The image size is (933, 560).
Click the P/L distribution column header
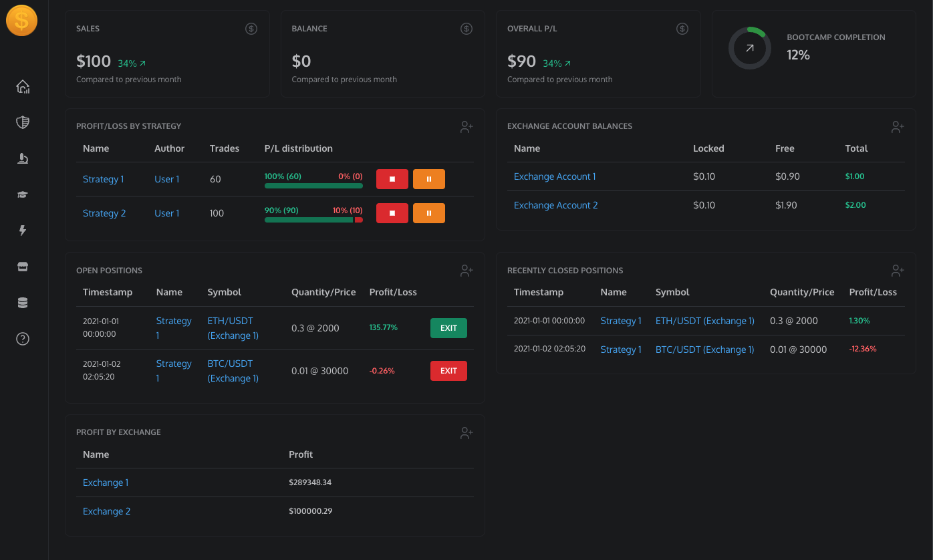[x=299, y=148]
